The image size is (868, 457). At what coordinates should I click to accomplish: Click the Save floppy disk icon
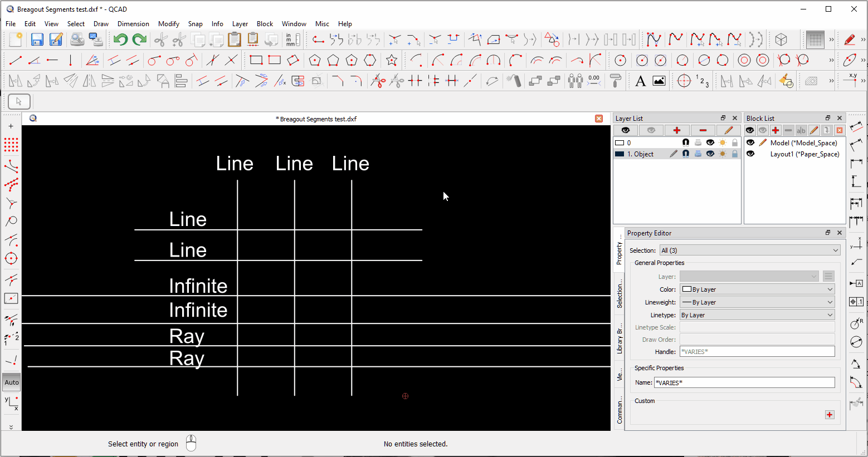point(37,40)
